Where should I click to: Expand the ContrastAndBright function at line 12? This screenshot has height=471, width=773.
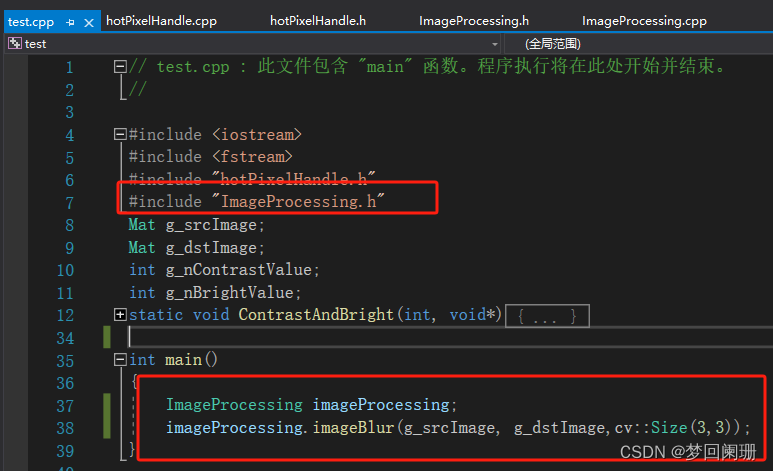point(120,315)
